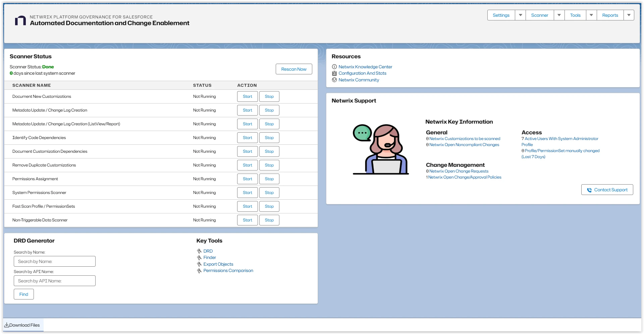The width and height of the screenshot is (644, 334).
Task: Click the clipboard icon beside Configuration And Stats
Action: point(334,73)
